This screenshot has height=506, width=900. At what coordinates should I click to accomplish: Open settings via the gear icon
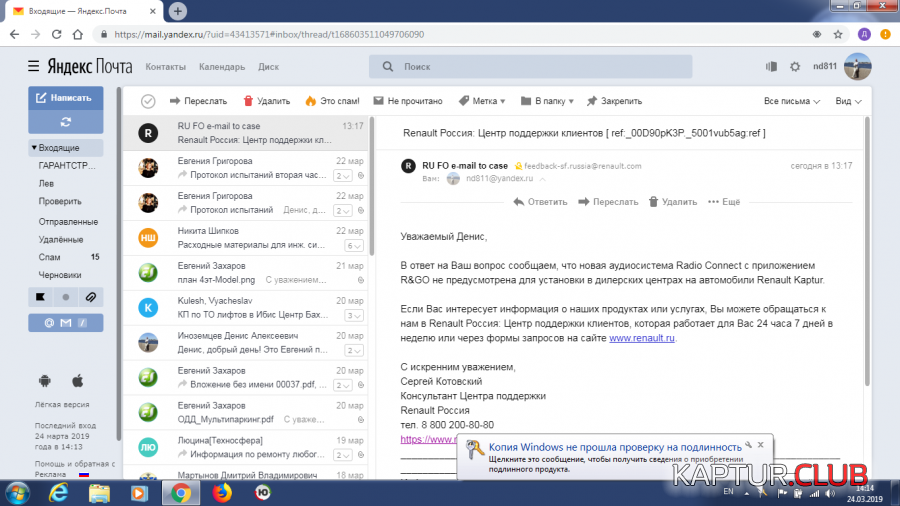[795, 67]
